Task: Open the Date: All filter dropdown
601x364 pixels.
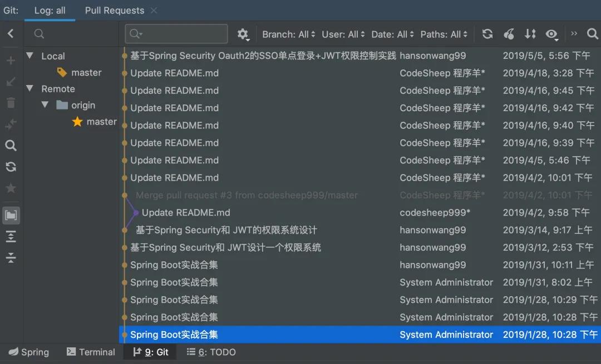Action: coord(392,34)
